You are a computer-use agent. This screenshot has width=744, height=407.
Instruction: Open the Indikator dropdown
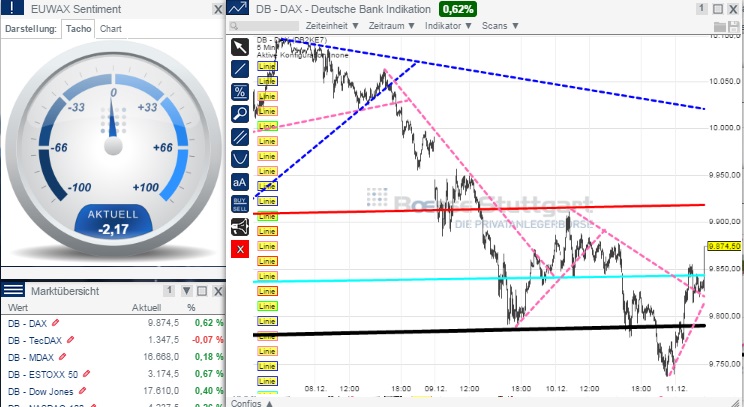(x=448, y=26)
